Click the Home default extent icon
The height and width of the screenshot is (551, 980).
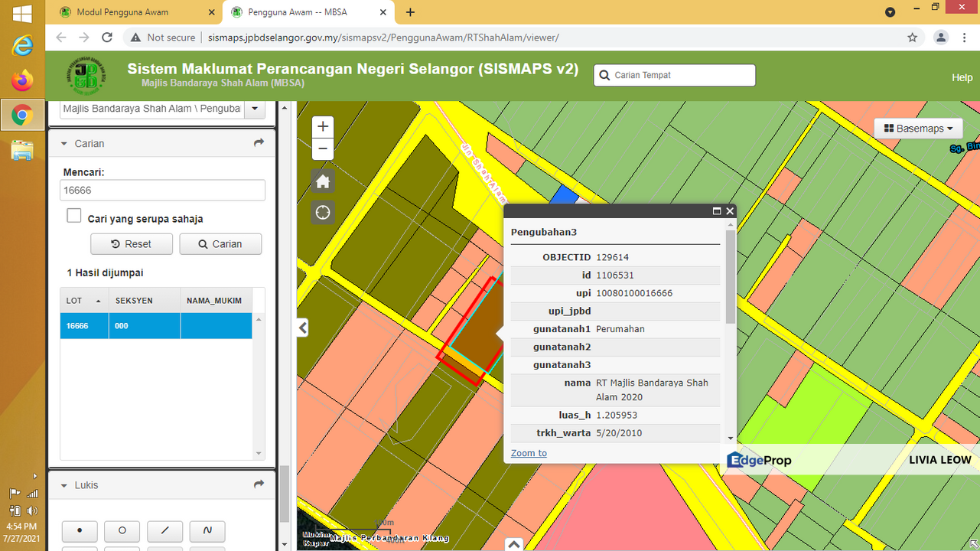click(323, 181)
